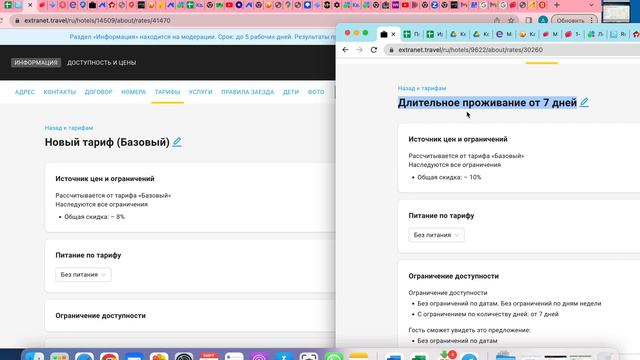Image resolution: width=640 pixels, height=360 pixels.
Task: Open Без питания dropdown in front window
Action: point(436,235)
